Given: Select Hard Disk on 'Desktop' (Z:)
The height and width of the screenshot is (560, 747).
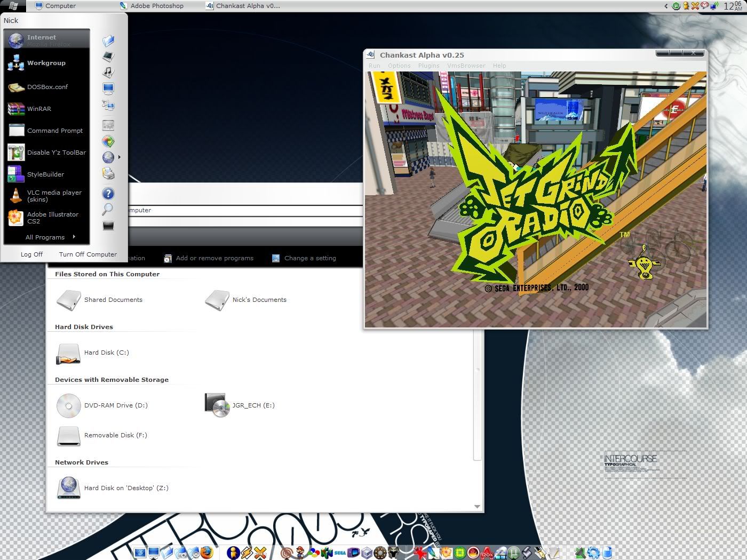Looking at the screenshot, I should pyautogui.click(x=113, y=488).
